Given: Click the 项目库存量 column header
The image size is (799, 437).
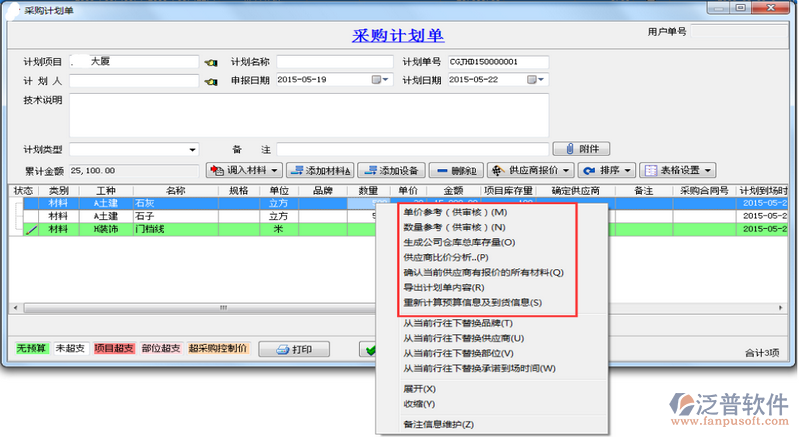Looking at the screenshot, I should click(x=508, y=191).
